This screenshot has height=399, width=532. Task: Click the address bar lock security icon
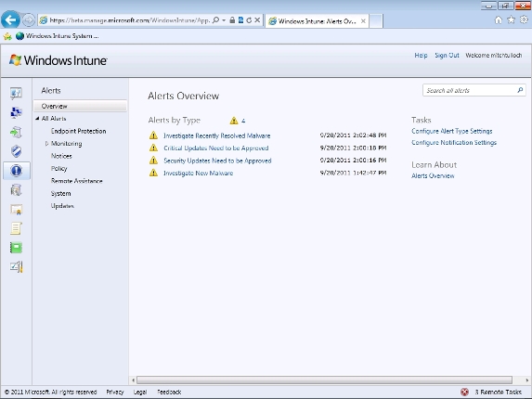[x=232, y=20]
